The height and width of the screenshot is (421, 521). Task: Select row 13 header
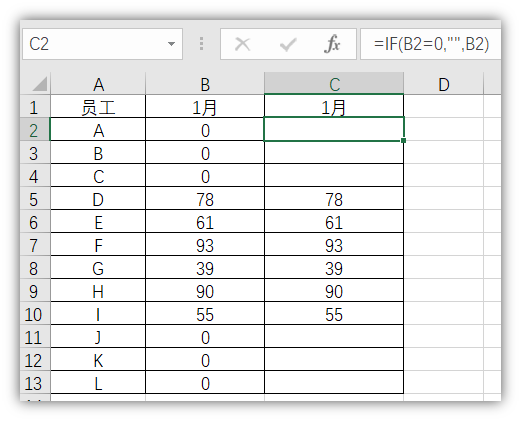pos(35,383)
